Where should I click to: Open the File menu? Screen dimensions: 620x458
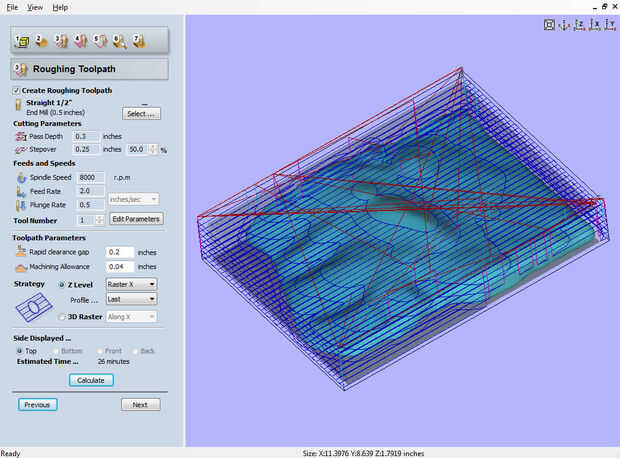click(x=12, y=8)
